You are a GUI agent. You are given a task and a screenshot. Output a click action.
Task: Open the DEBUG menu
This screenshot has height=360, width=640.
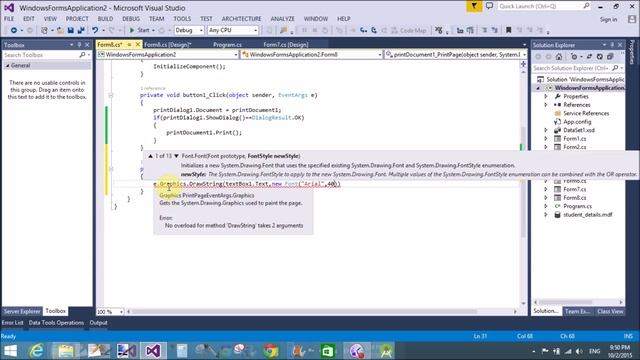pyautogui.click(x=131, y=19)
